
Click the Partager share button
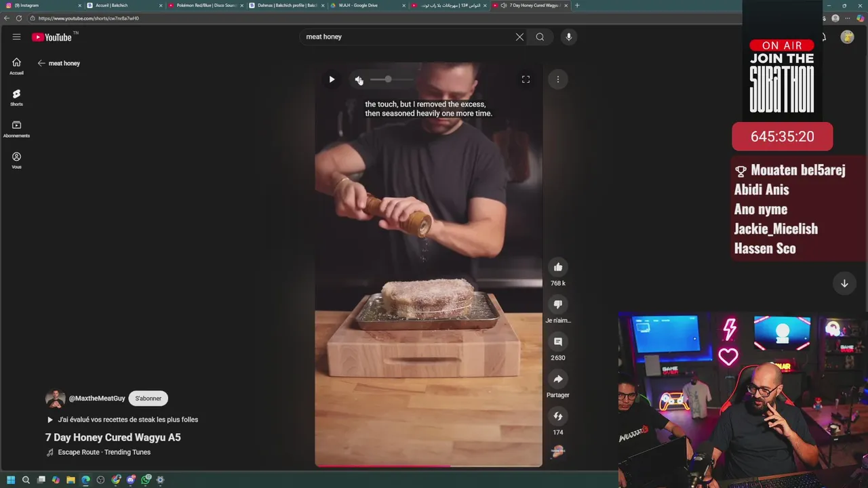pyautogui.click(x=558, y=379)
